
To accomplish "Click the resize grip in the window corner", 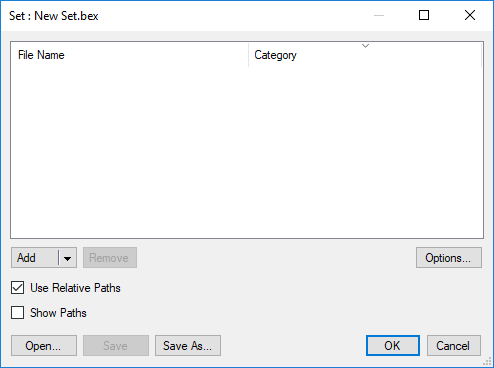I will tap(488, 362).
